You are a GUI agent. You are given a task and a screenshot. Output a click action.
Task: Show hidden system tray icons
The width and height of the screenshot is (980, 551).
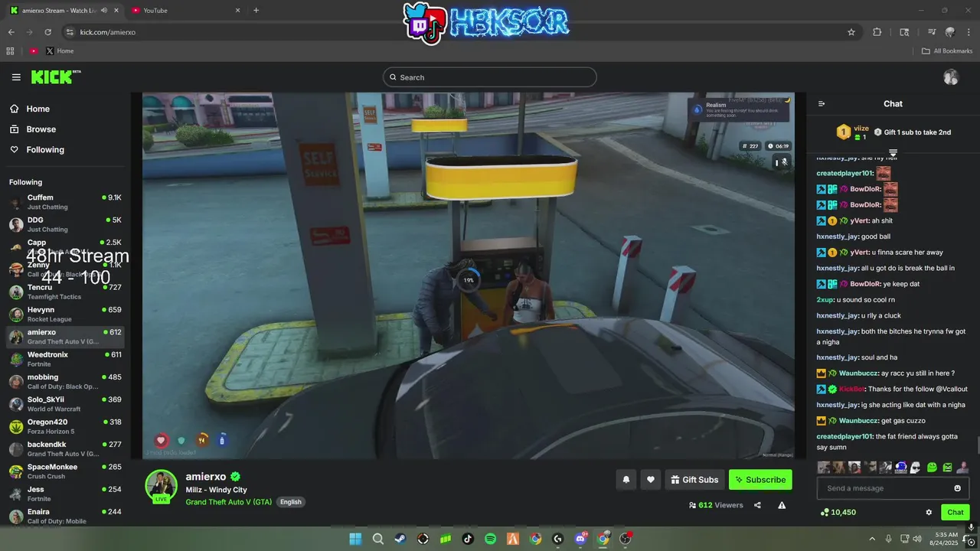tap(872, 539)
